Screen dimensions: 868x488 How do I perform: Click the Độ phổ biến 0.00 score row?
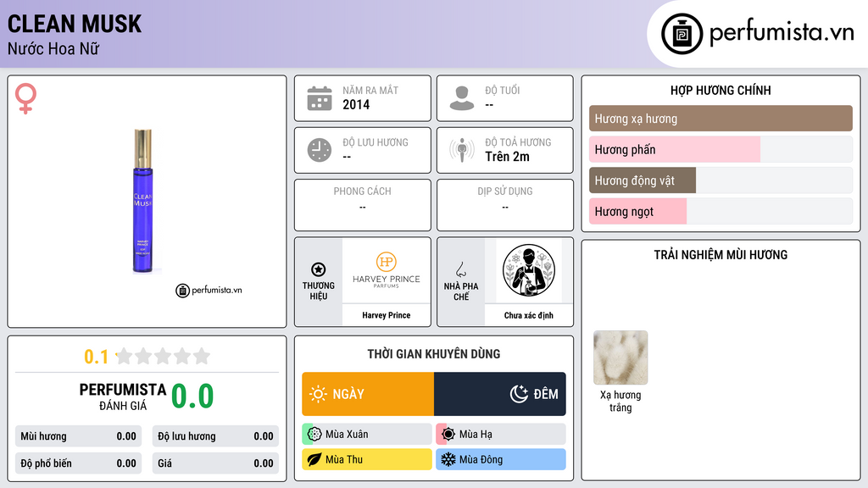(78, 463)
